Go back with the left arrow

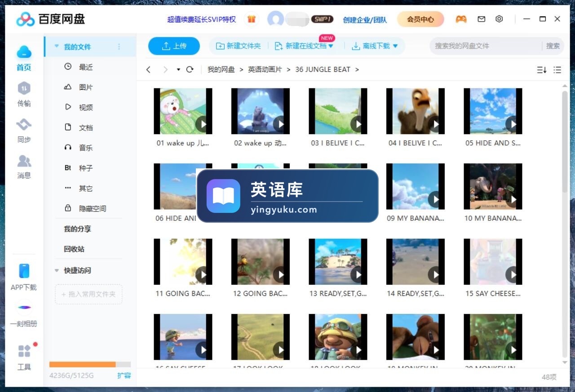[149, 70]
